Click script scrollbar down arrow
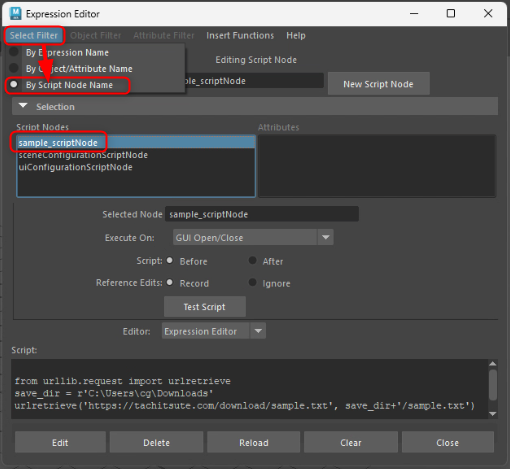 493,414
